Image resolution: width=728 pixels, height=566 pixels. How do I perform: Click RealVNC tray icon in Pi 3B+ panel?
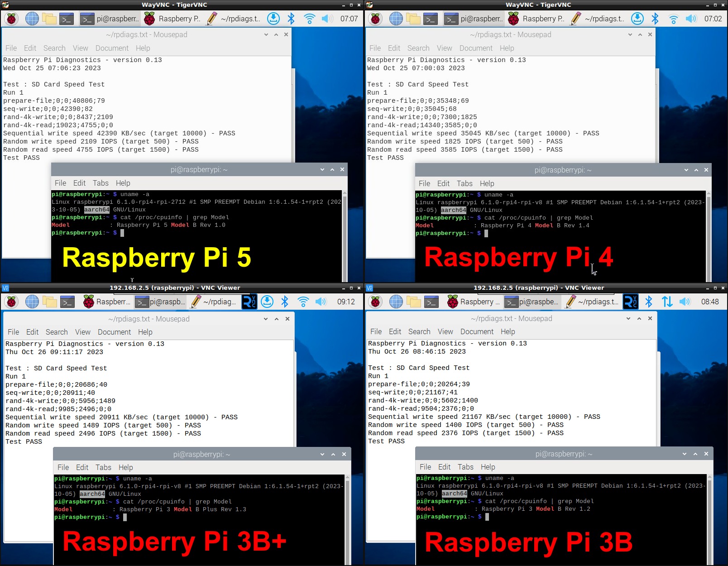(x=249, y=302)
